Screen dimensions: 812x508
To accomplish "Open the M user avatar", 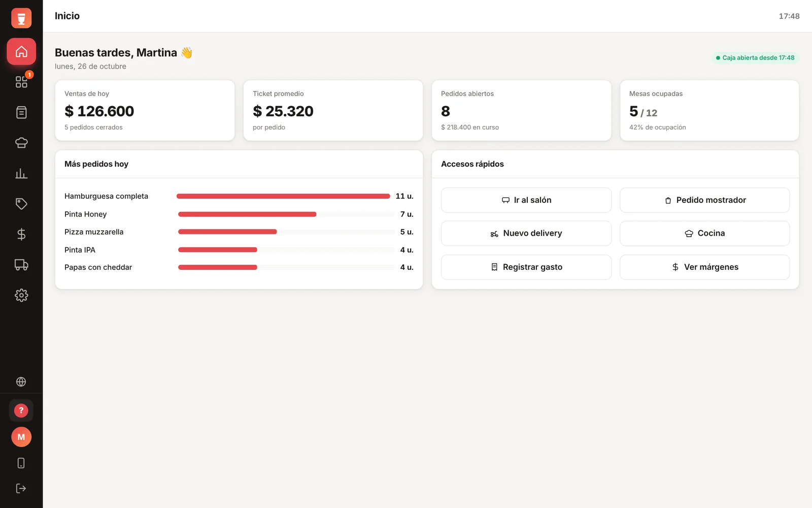I will [21, 437].
